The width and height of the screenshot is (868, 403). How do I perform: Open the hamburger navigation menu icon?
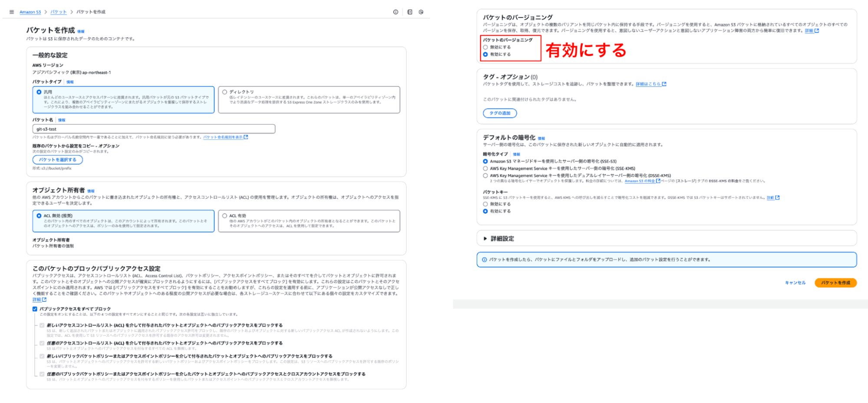11,12
